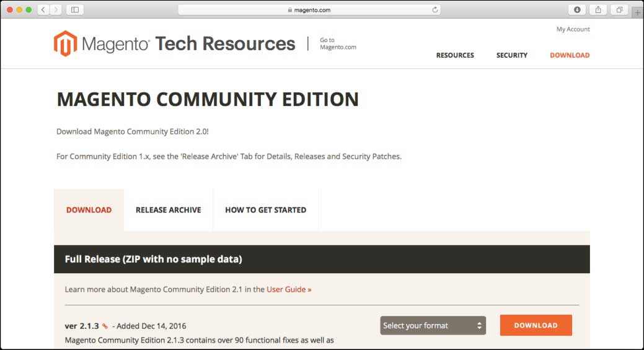Select the DOWNLOAD item in top navigation

pyautogui.click(x=570, y=55)
